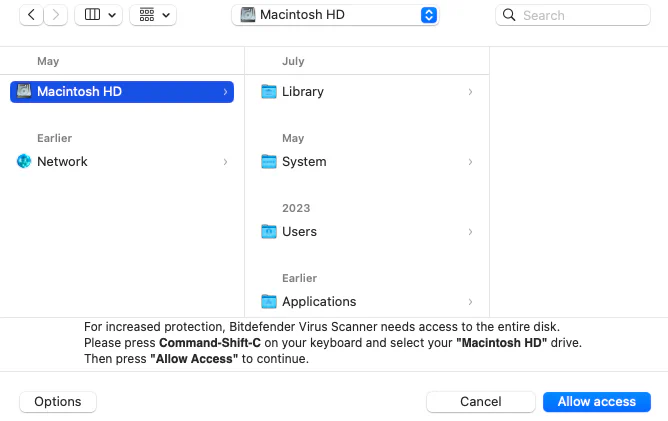Open the Macintosh HD location popup
The height and width of the screenshot is (421, 668).
pyautogui.click(x=335, y=15)
